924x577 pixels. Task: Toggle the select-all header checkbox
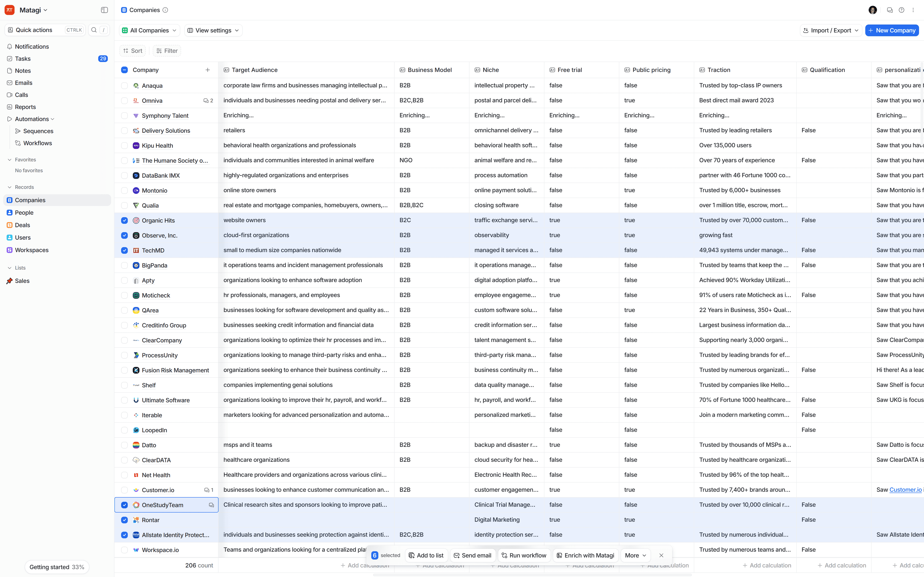pos(124,70)
